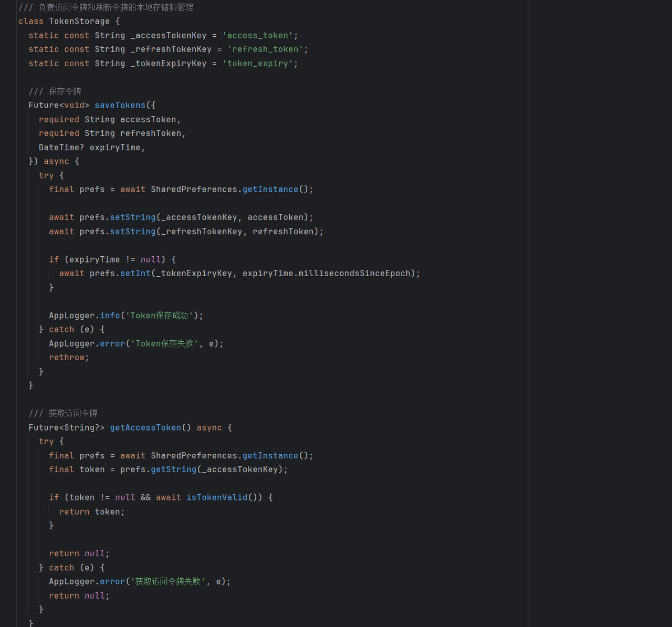Click the setInt method call

click(x=135, y=273)
